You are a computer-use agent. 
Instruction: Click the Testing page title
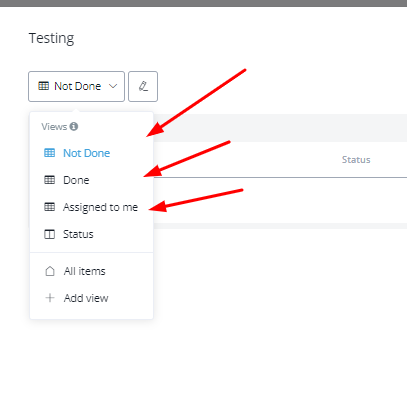tap(51, 38)
